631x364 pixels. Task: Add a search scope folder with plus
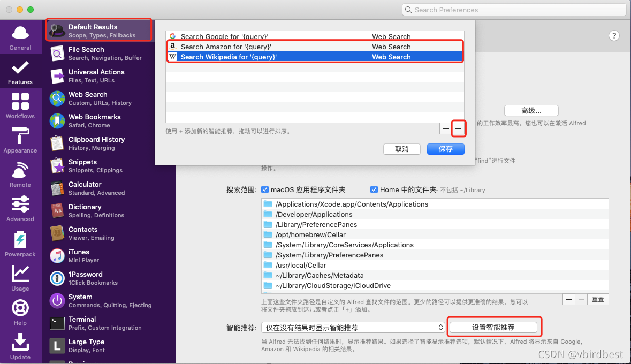click(569, 300)
